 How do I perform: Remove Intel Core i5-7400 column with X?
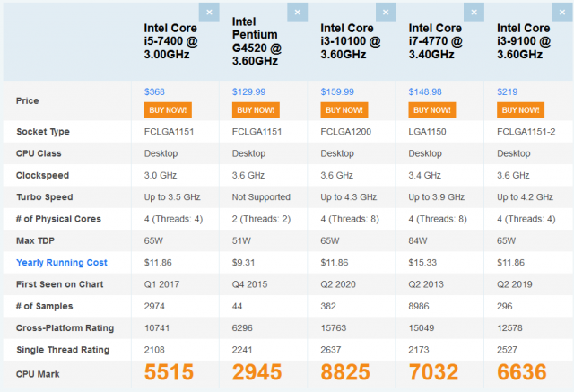[209, 12]
